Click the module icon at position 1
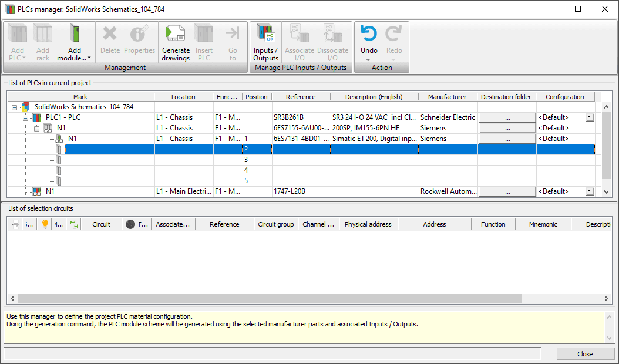The width and height of the screenshot is (619, 364). (x=59, y=139)
